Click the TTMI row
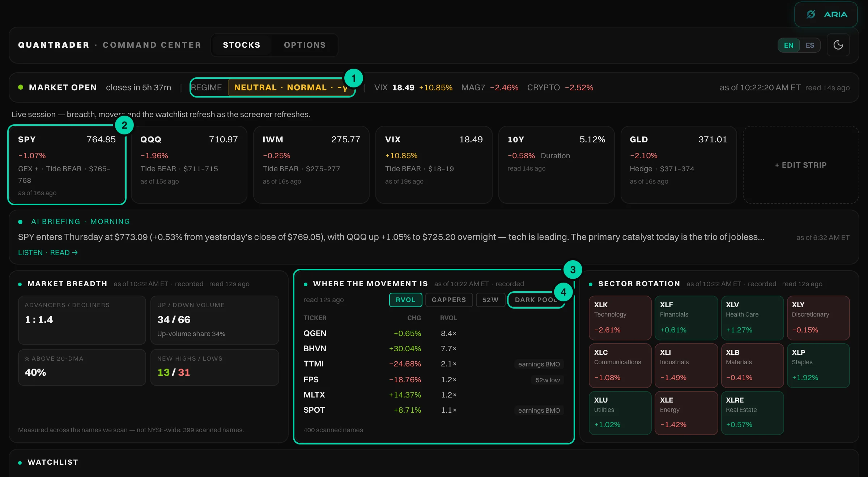The height and width of the screenshot is (477, 868). coord(434,364)
